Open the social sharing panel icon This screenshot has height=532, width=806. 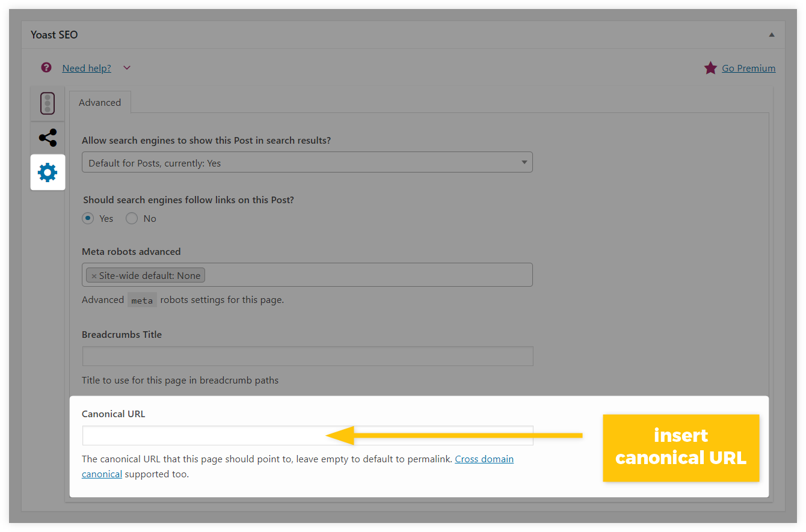48,137
